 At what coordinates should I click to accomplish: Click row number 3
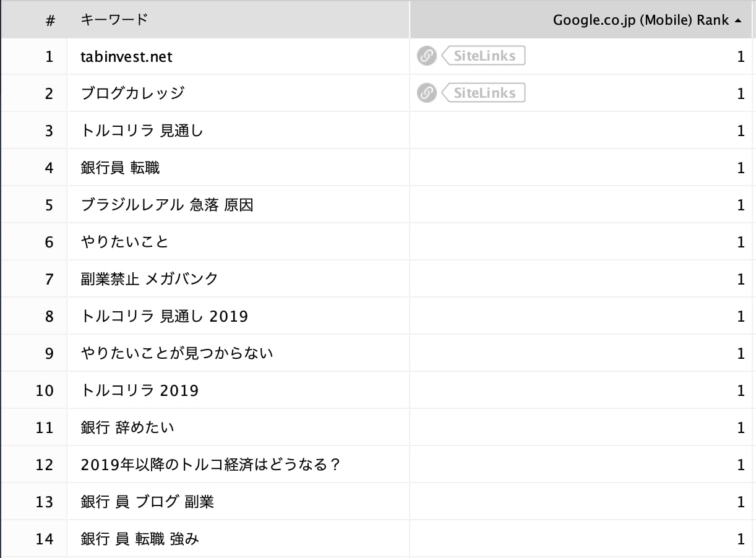click(49, 131)
